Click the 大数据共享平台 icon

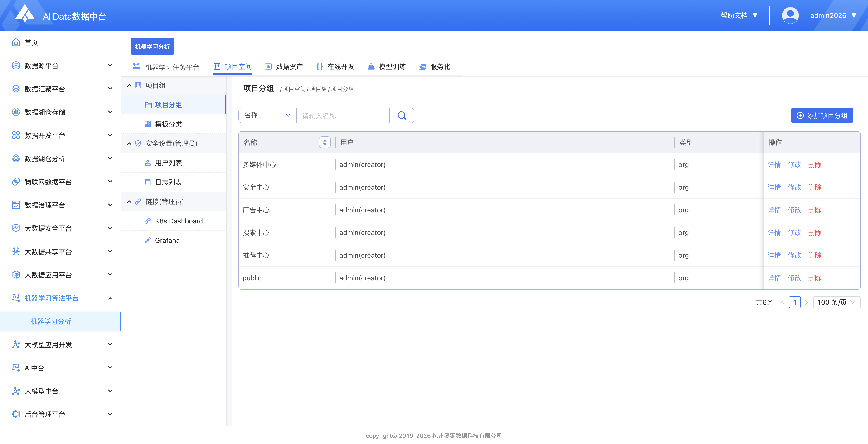pyautogui.click(x=16, y=252)
